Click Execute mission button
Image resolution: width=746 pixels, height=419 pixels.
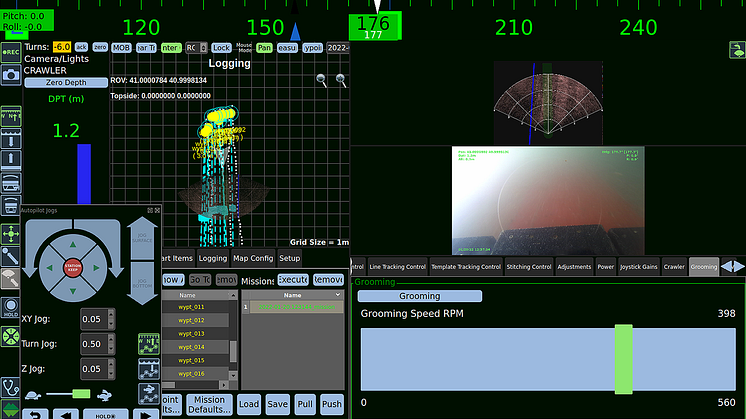coord(293,280)
